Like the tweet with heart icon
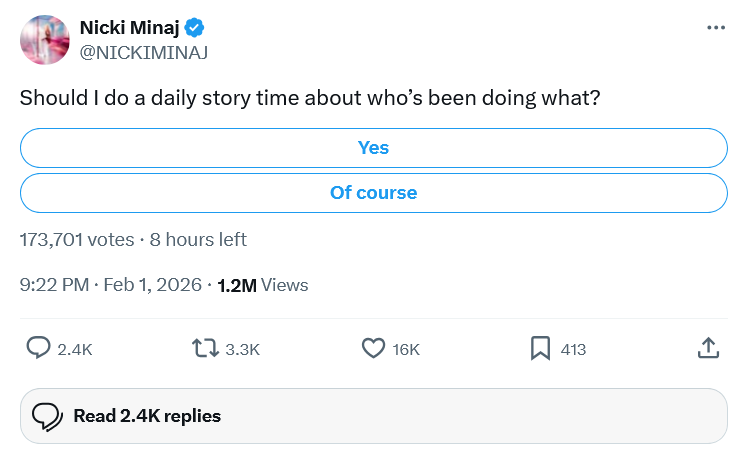Viewport: 747px width, 453px height. (373, 348)
